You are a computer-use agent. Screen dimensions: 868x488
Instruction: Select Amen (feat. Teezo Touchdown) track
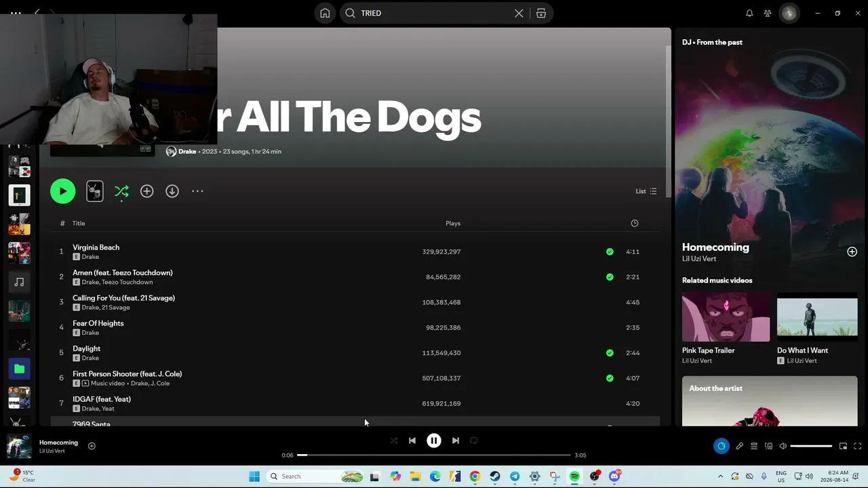(x=123, y=272)
